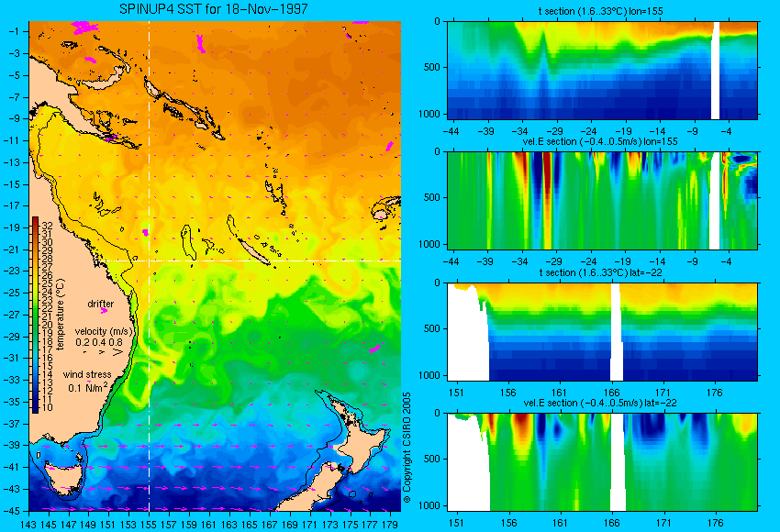Image resolution: width=780 pixels, height=532 pixels.
Task: Click the 'SPINUP4 SST for 18-Nov-1997' title
Action: 214,9
